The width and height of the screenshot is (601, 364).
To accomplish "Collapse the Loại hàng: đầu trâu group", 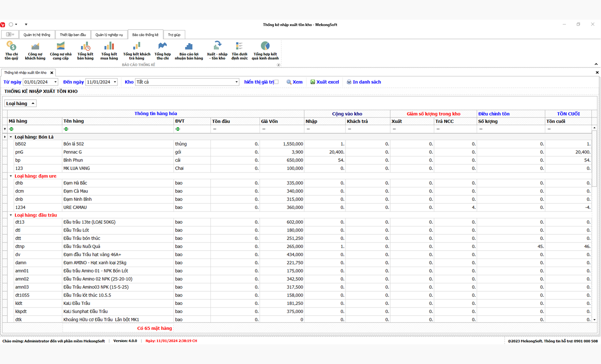I will click(11, 215).
